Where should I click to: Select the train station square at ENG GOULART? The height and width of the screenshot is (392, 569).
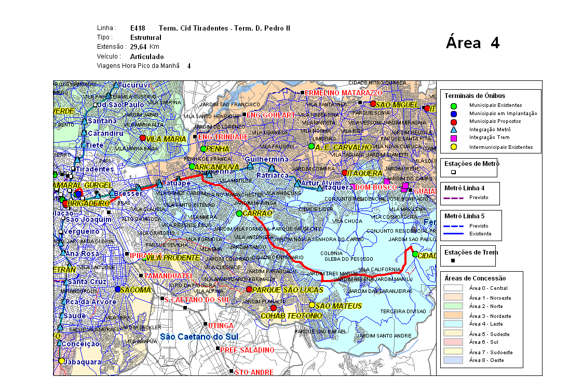pos(244,115)
